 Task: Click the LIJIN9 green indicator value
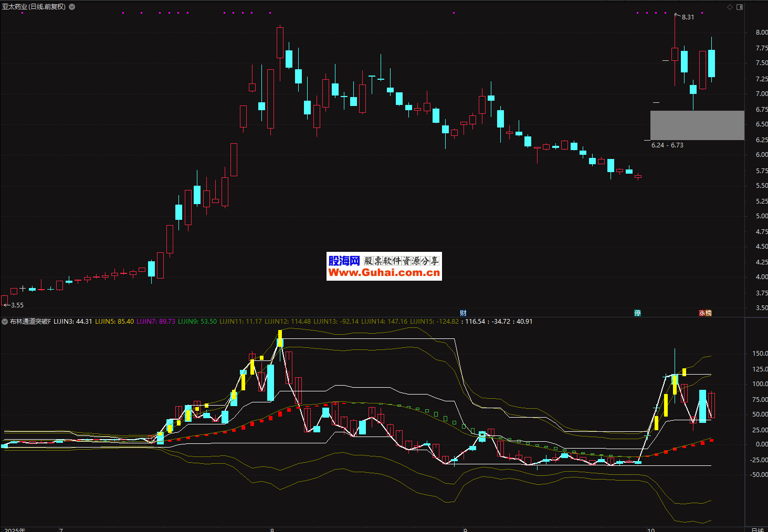pos(197,322)
